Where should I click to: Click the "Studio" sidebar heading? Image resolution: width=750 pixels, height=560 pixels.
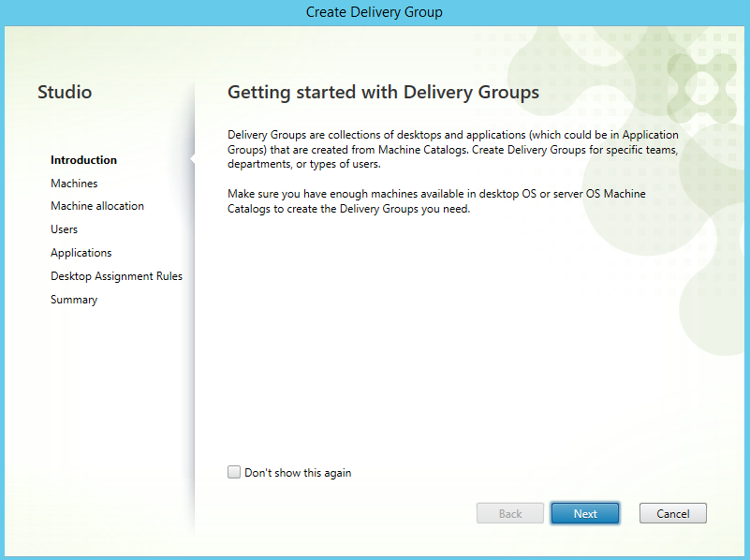(65, 93)
